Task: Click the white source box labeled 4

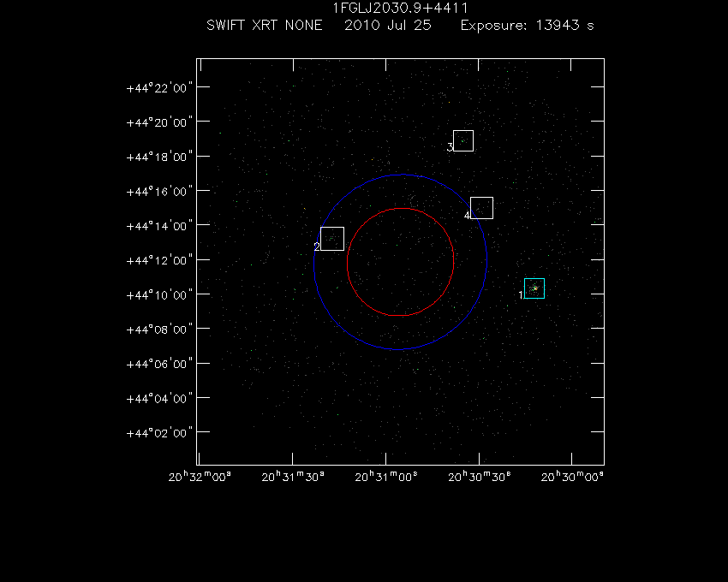Action: coord(482,208)
